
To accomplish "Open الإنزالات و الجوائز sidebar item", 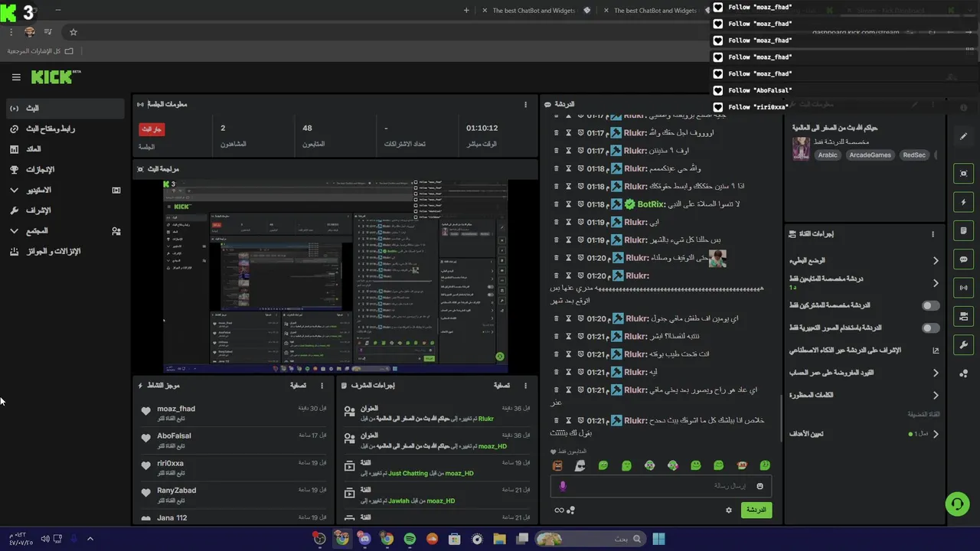I will (65, 251).
